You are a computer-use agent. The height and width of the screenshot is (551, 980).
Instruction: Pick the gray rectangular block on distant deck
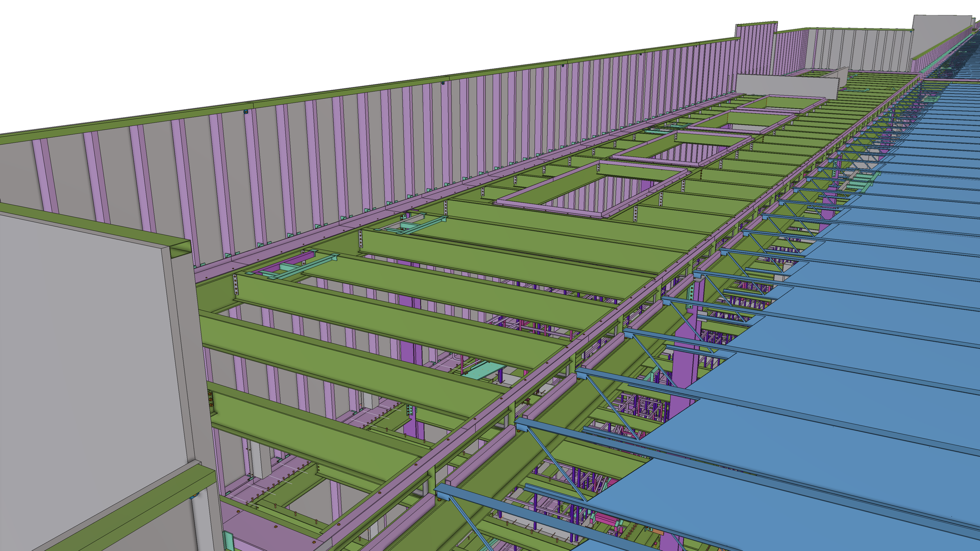tap(788, 87)
